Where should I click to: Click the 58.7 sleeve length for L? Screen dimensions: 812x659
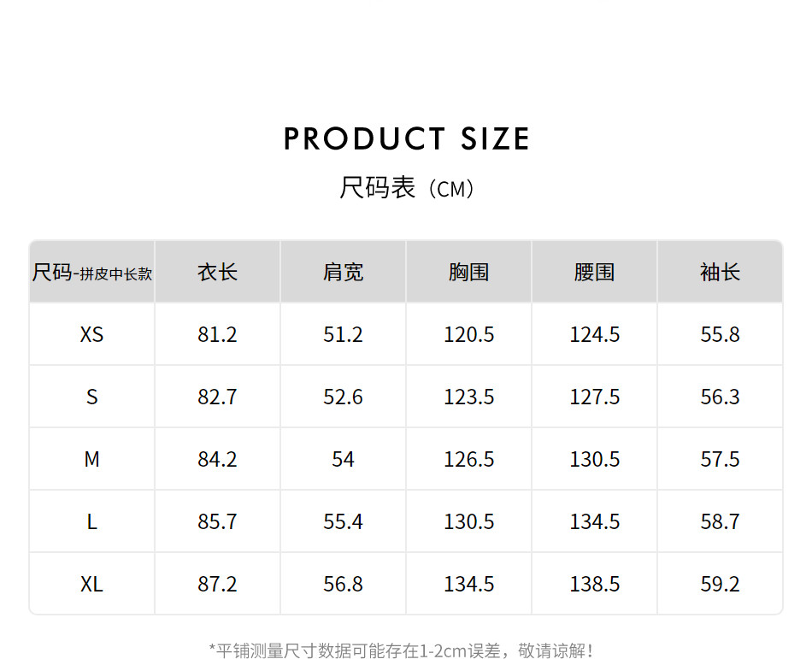tap(720, 521)
